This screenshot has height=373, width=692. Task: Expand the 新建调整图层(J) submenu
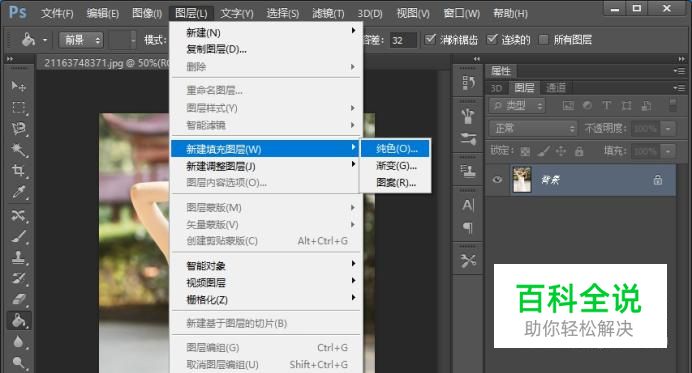click(x=267, y=166)
